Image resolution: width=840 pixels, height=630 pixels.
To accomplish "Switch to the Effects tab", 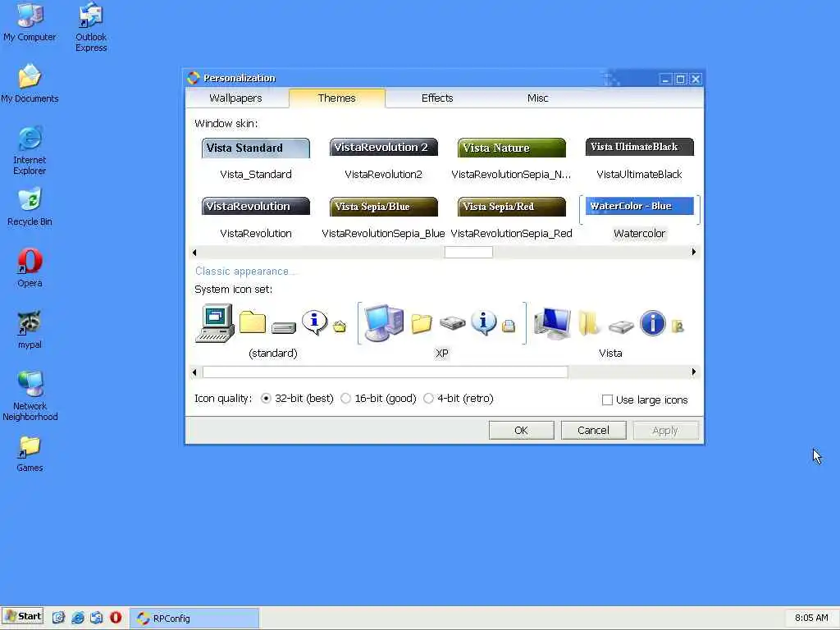I will 437,98.
